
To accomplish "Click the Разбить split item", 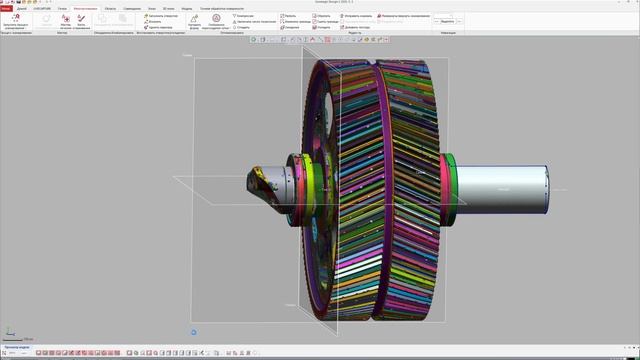I will point(288,16).
